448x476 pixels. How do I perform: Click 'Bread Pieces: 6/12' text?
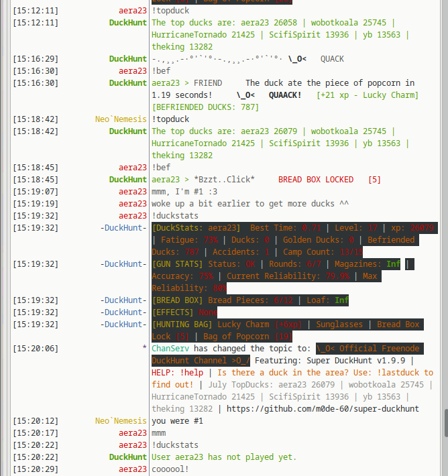[x=250, y=300]
